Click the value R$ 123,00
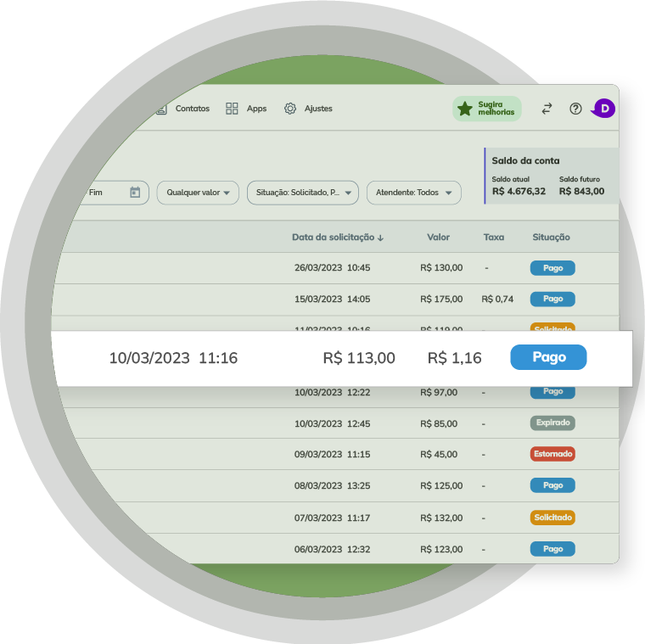Screen dimensions: 645x644 point(441,550)
